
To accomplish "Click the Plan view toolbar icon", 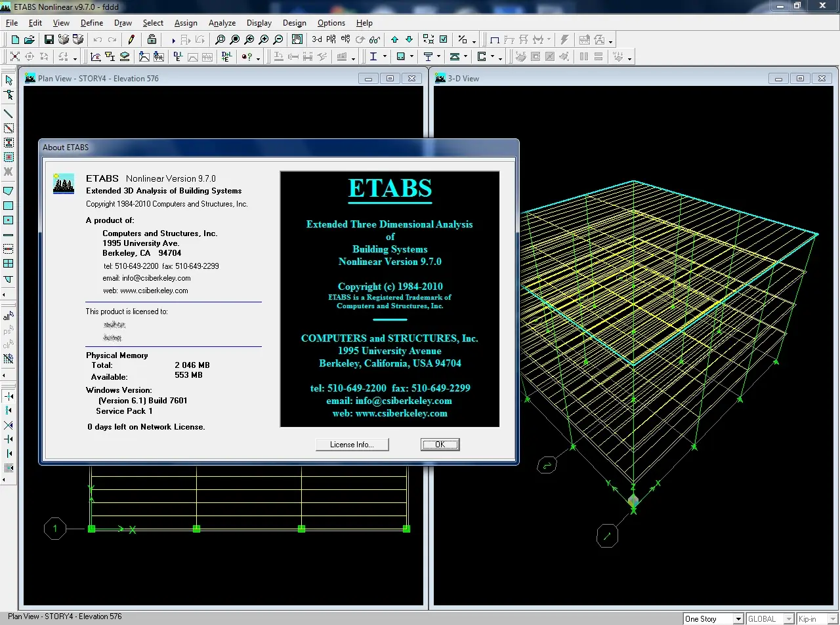I will point(331,39).
